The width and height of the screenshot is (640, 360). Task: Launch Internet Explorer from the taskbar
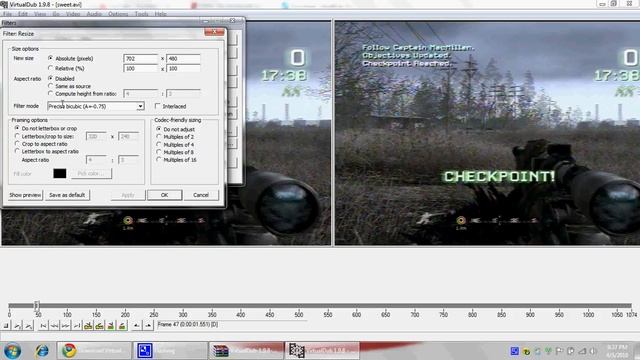tap(42, 351)
